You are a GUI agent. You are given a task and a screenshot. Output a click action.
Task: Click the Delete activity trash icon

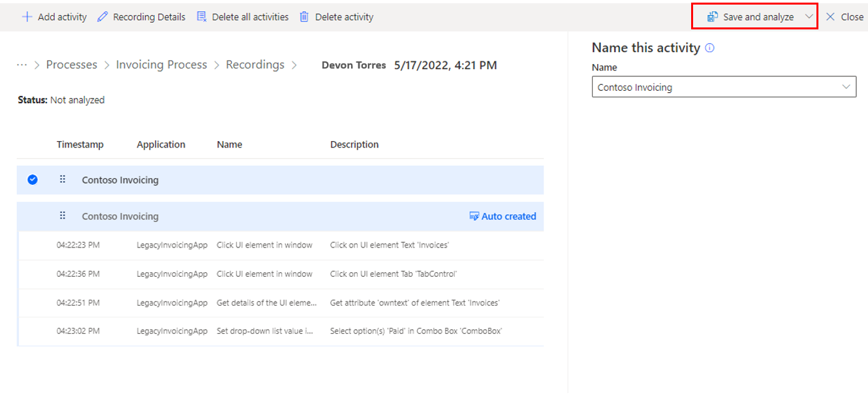(303, 16)
